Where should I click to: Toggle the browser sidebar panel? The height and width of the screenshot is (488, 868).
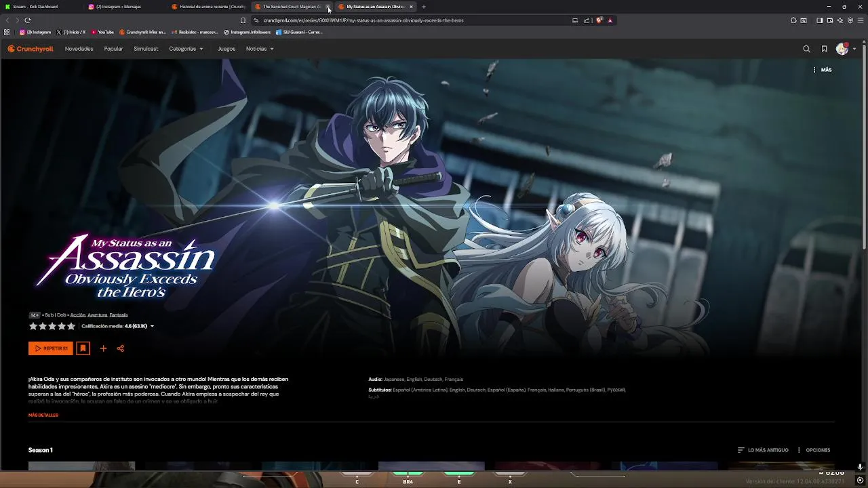(820, 20)
